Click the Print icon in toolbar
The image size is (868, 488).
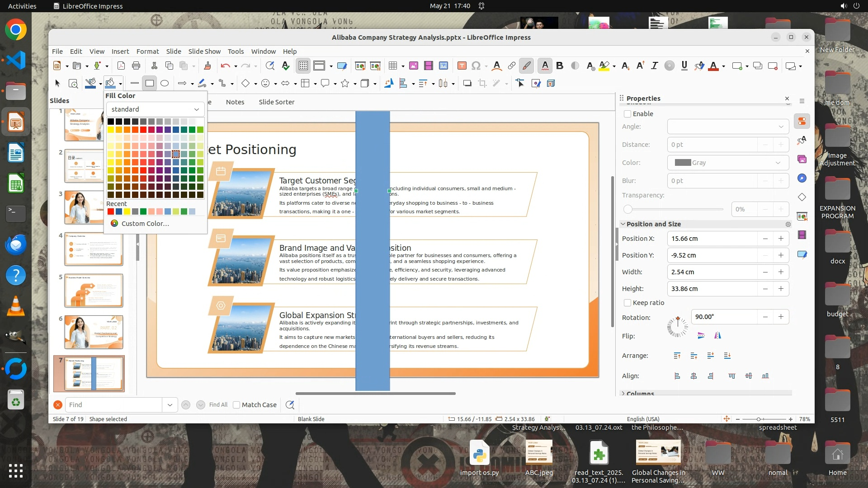pos(136,66)
